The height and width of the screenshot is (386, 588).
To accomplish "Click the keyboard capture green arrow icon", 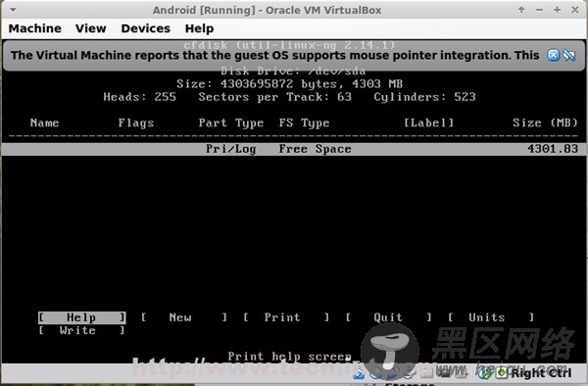I will point(502,373).
